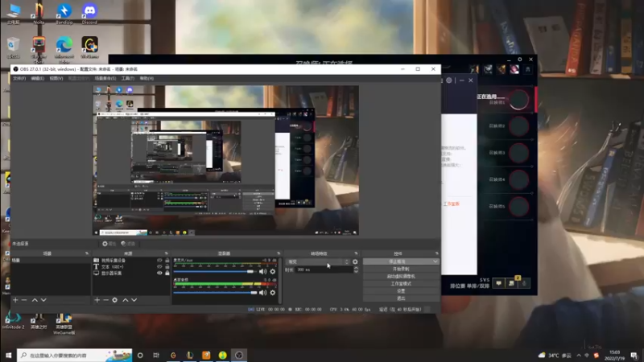The height and width of the screenshot is (362, 644).
Task: Mute the 麦克风/Aux audio channel
Action: click(263, 271)
